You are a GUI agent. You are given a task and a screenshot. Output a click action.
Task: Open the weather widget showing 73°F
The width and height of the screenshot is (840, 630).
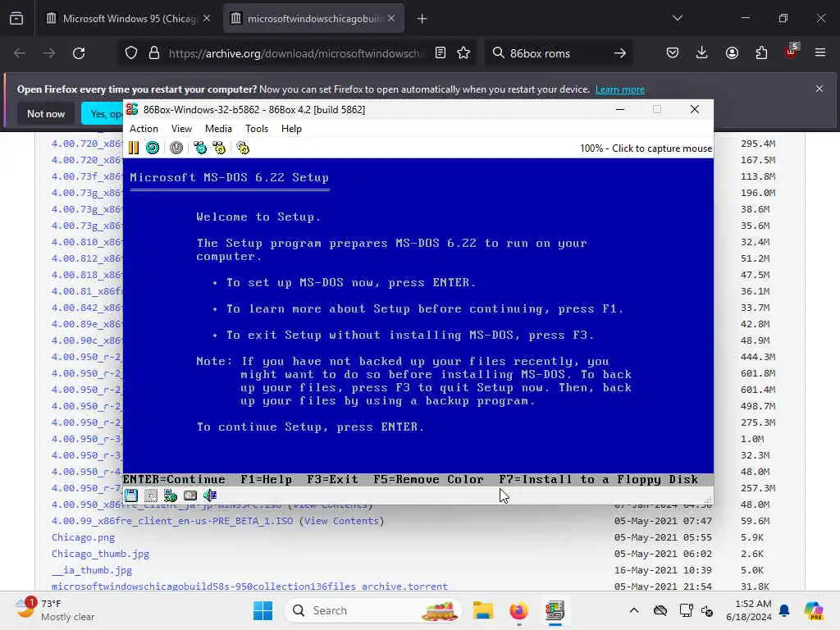(x=55, y=610)
